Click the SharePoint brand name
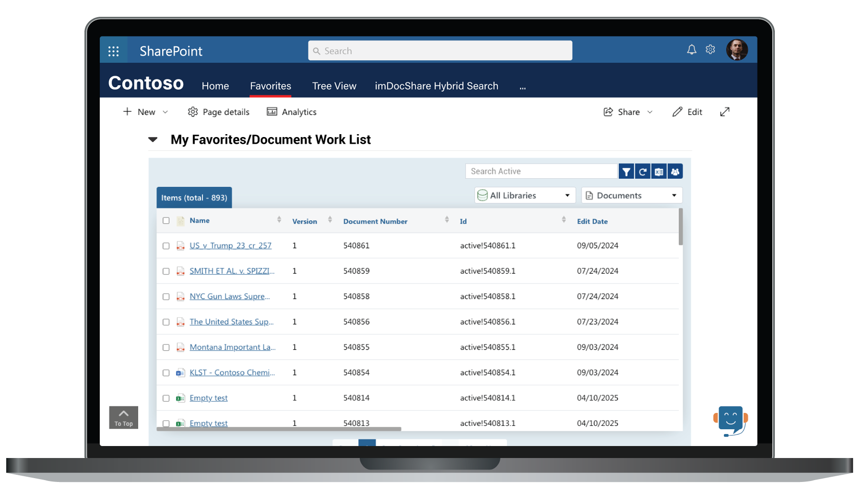The width and height of the screenshot is (863, 504). pos(171,51)
